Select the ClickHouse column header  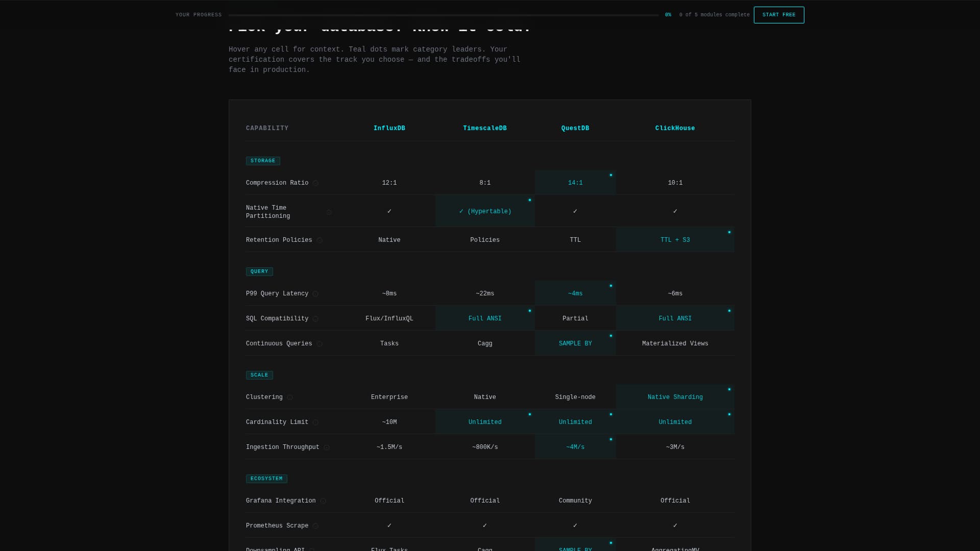tap(675, 128)
